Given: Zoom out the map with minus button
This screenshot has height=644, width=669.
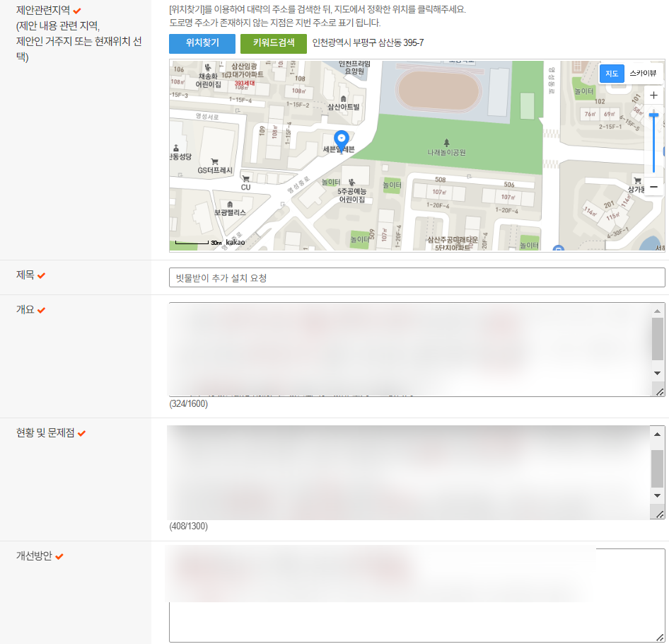Looking at the screenshot, I should coord(653,187).
